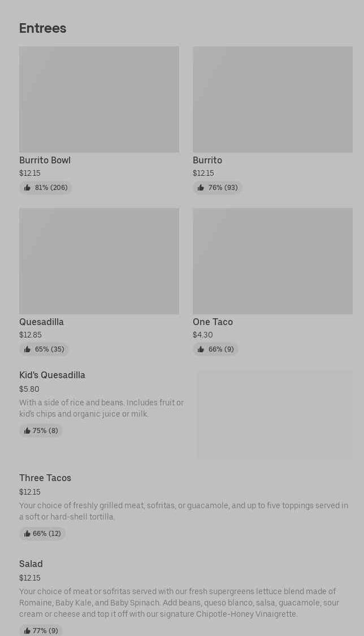Click the thumbs-up icon under Burrito
The height and width of the screenshot is (636, 364).
(x=201, y=188)
